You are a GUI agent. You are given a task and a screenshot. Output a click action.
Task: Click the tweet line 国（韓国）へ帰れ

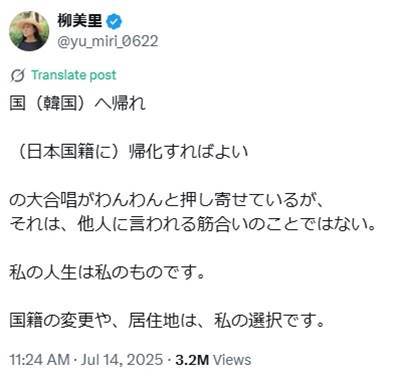tap(77, 103)
